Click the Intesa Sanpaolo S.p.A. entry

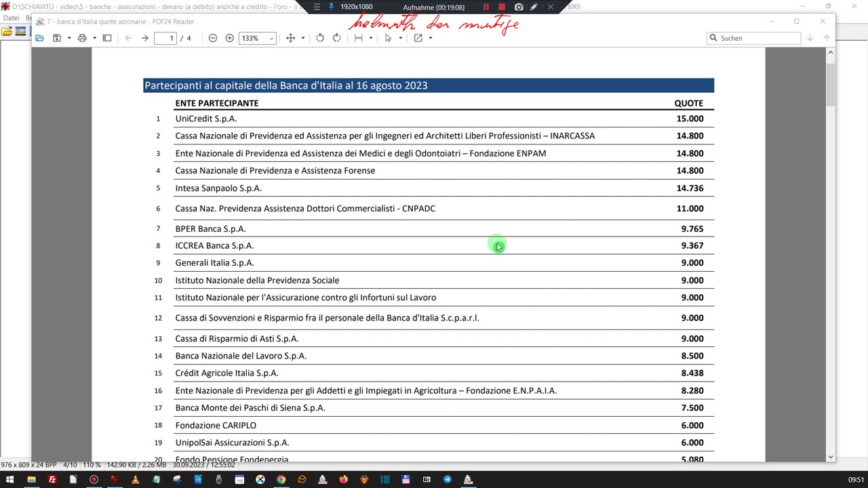click(x=218, y=188)
